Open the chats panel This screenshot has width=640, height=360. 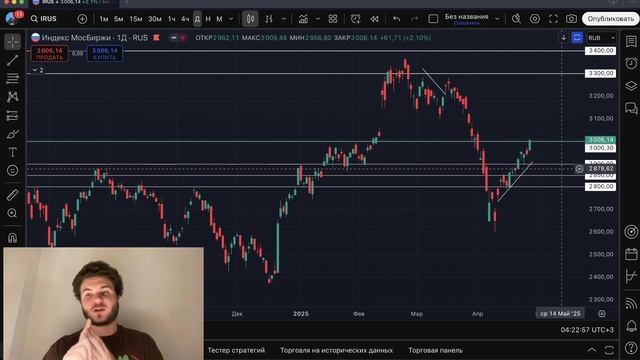tap(631, 108)
